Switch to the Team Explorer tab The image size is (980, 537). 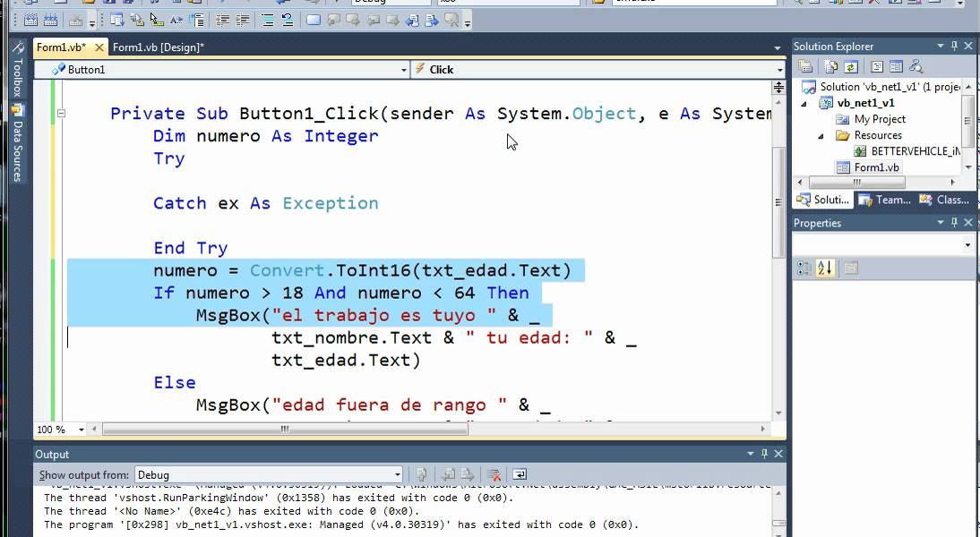[884, 200]
